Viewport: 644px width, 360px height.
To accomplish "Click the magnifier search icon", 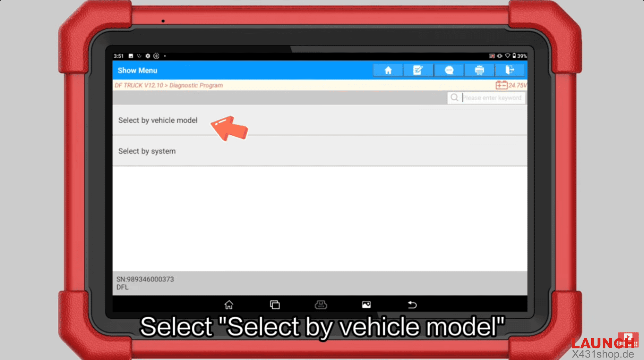I will pyautogui.click(x=454, y=98).
